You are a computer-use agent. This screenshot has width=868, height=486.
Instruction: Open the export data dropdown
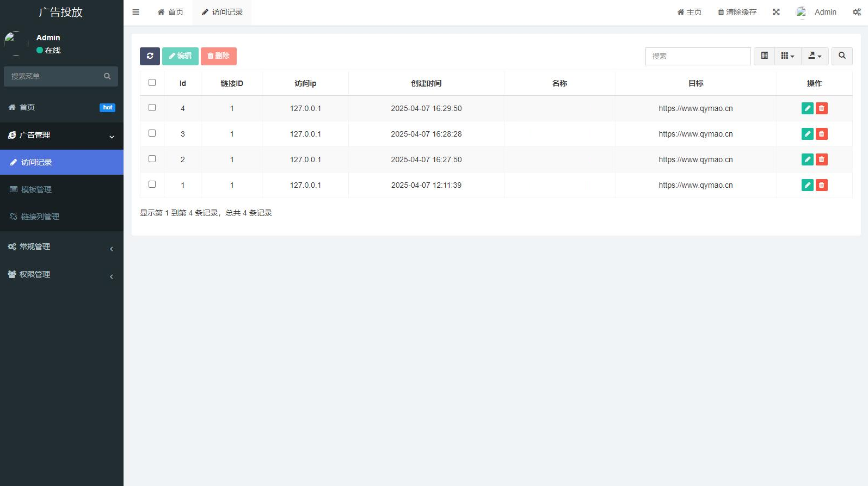coord(815,56)
